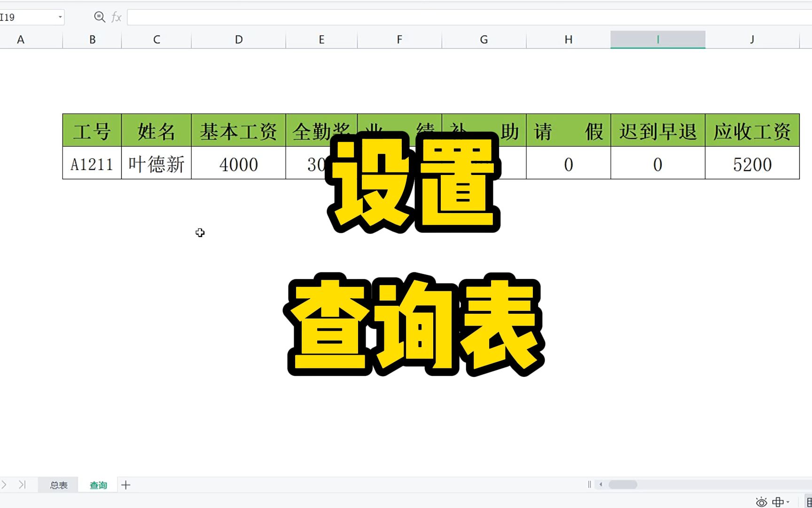Select column C header
Screen dimensions: 812x508
[x=156, y=40]
